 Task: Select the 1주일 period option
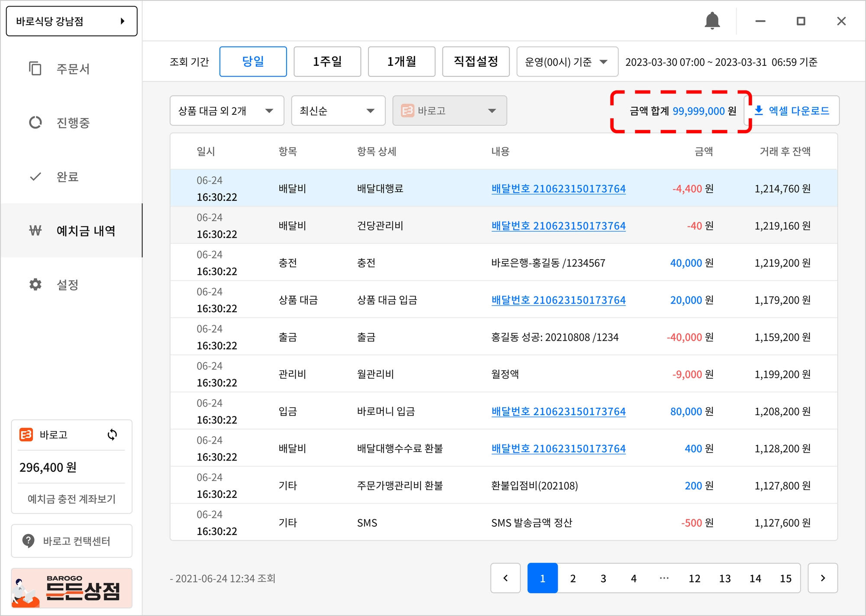[x=327, y=61]
